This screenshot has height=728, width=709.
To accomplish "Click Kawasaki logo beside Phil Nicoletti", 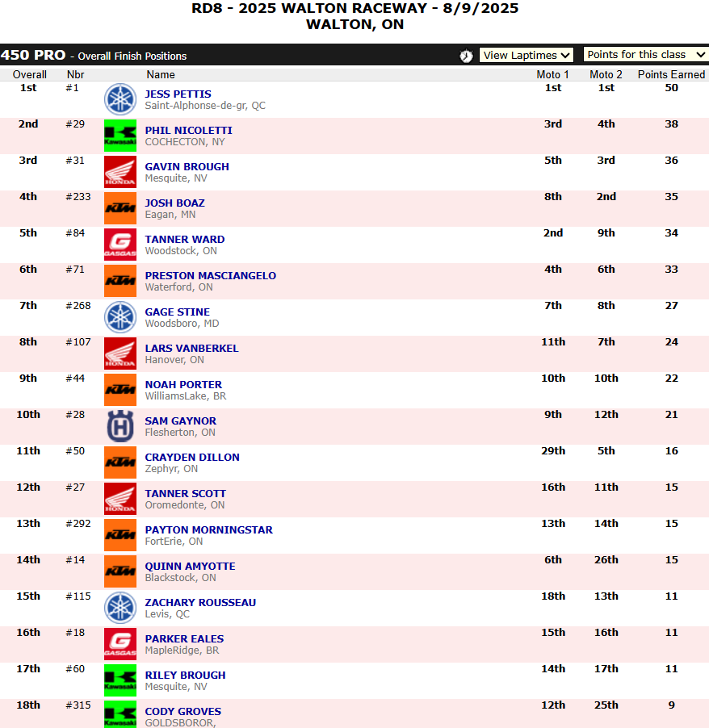I will pyautogui.click(x=120, y=136).
